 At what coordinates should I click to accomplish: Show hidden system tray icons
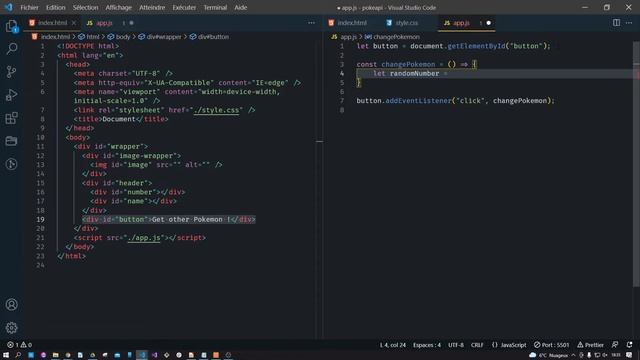point(573,355)
